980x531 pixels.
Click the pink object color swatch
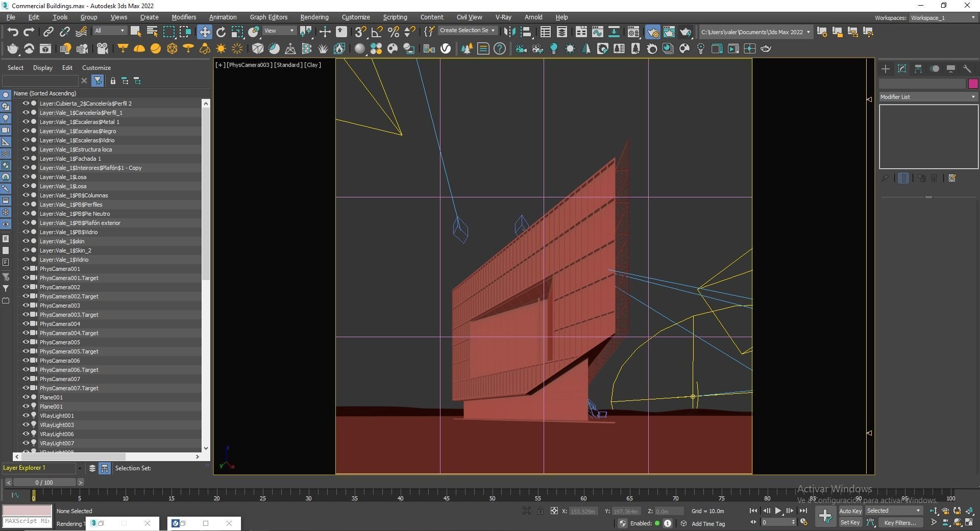point(973,84)
